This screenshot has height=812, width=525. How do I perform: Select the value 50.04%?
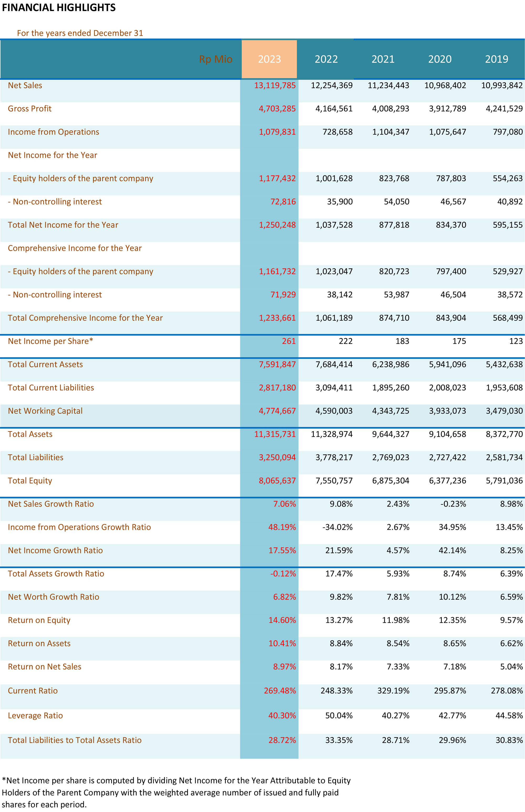[339, 716]
